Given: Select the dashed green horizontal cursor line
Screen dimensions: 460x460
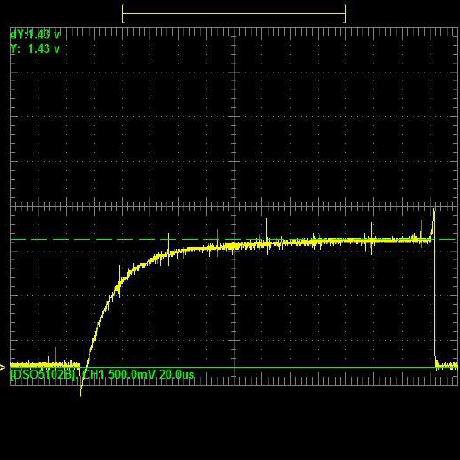Looking at the screenshot, I should coord(233,239).
